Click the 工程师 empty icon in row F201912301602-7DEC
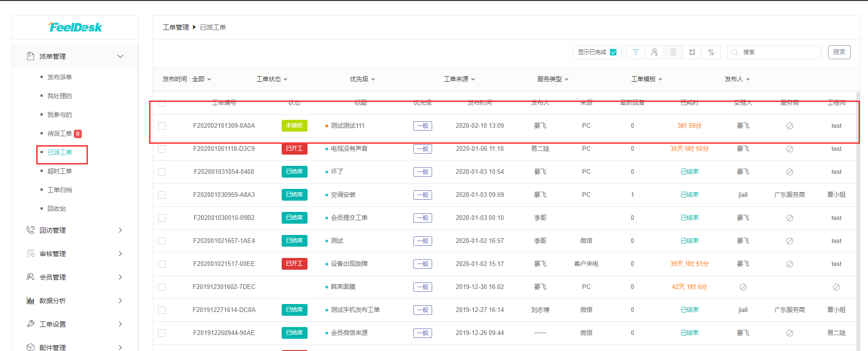This screenshot has width=868, height=351. coord(836,287)
